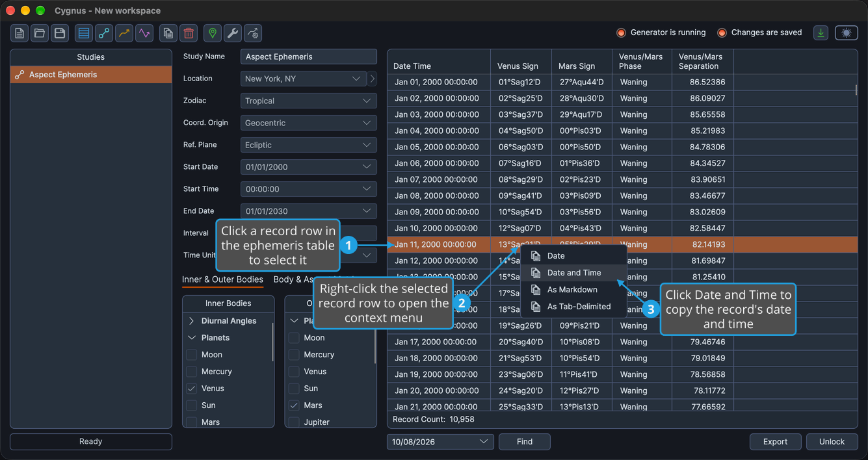Toggle the sun theme button
The width and height of the screenshot is (868, 460).
847,32
